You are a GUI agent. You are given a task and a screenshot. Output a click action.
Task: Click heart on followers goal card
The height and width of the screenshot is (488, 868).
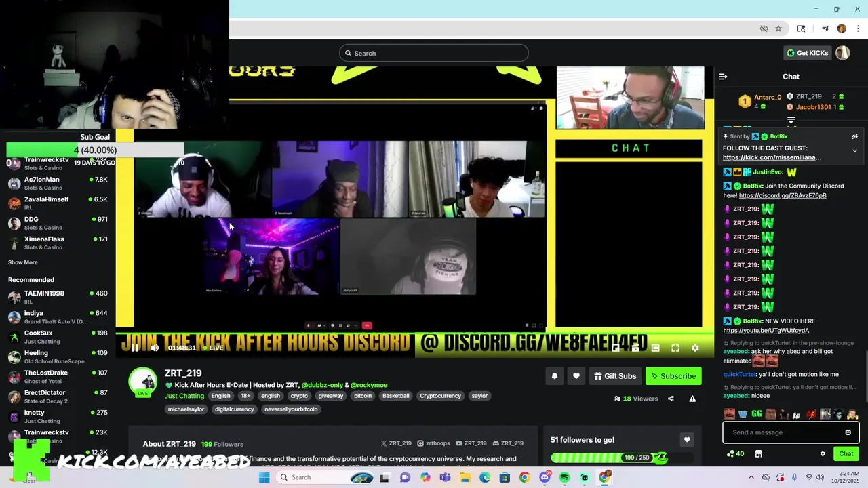point(687,440)
